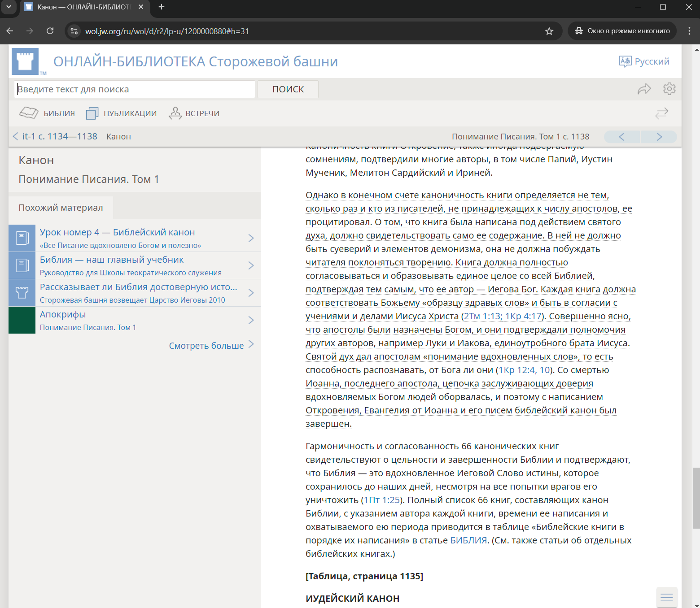The width and height of the screenshot is (700, 608).
Task: Click the Канон breadcrumb label
Action: (118, 136)
